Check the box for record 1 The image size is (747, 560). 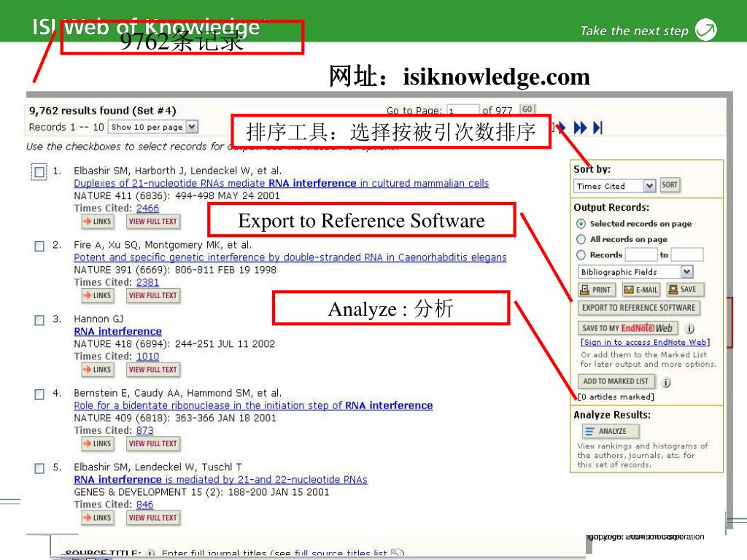[39, 171]
